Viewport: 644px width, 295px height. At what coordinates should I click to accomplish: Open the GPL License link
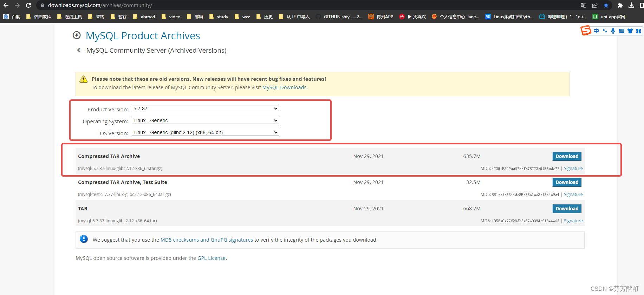pos(212,258)
